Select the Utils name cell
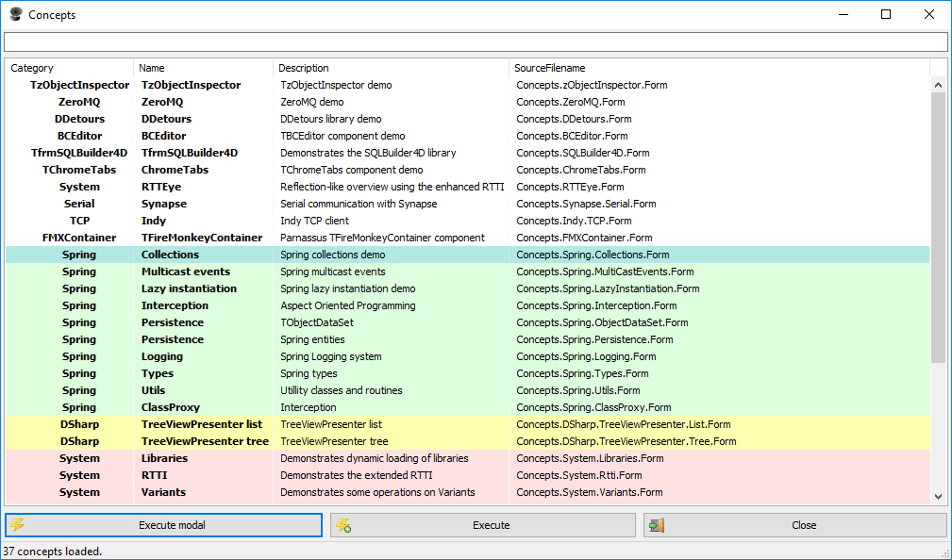This screenshot has height=560, width=952. click(153, 390)
